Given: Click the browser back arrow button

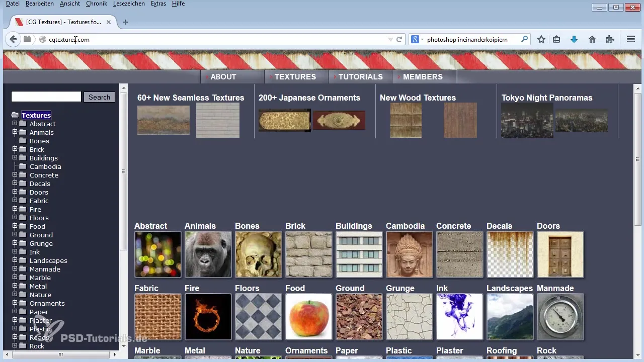Looking at the screenshot, I should pyautogui.click(x=14, y=39).
